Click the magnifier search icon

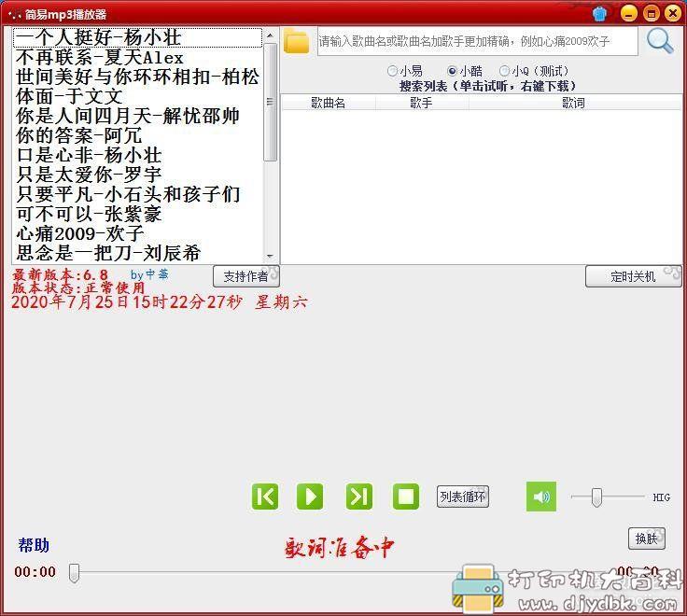(x=660, y=41)
